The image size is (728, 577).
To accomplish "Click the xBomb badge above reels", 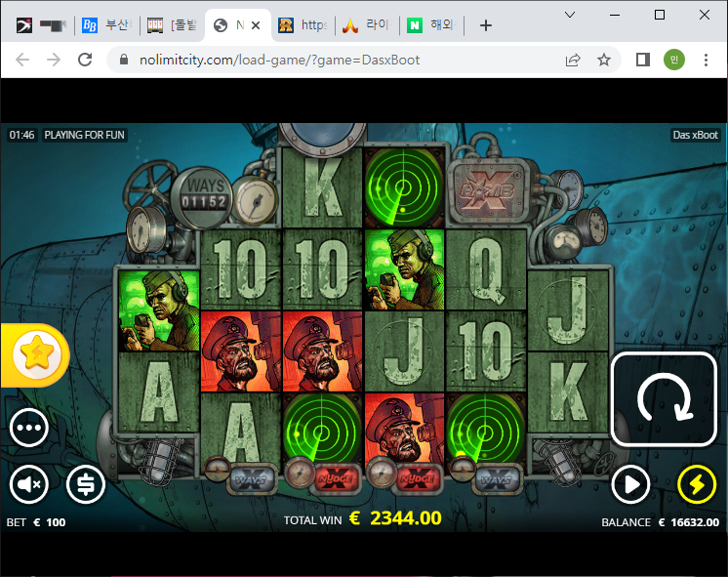I will (x=488, y=190).
